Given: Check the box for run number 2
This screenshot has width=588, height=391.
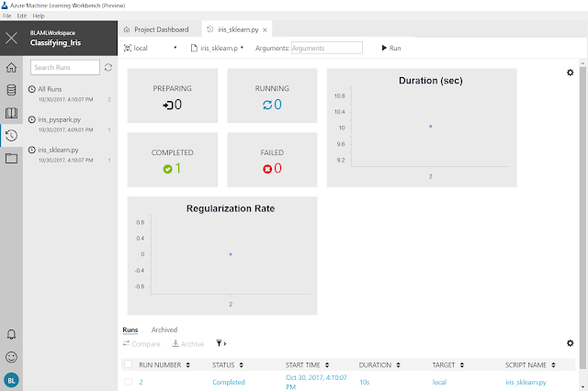Looking at the screenshot, I should tap(129, 382).
